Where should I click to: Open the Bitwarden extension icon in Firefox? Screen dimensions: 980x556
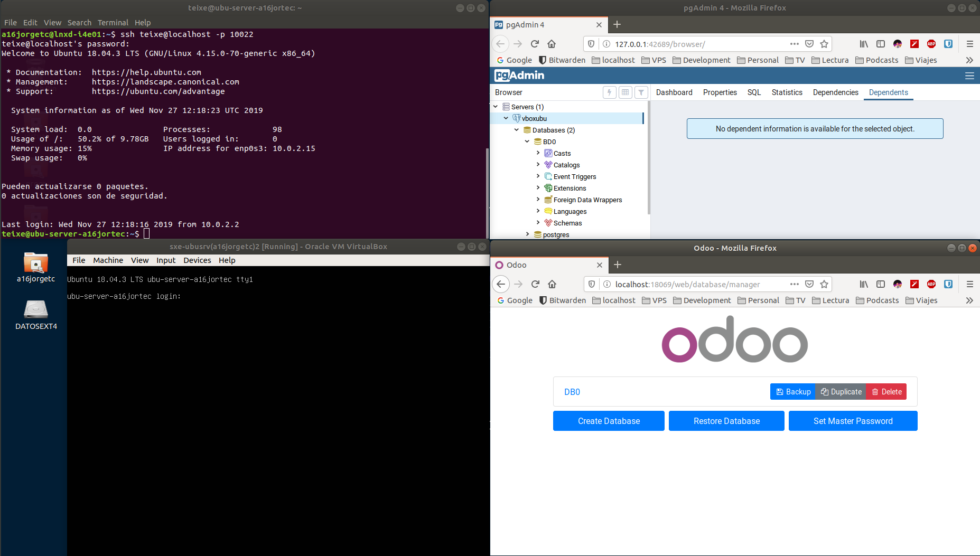(948, 44)
